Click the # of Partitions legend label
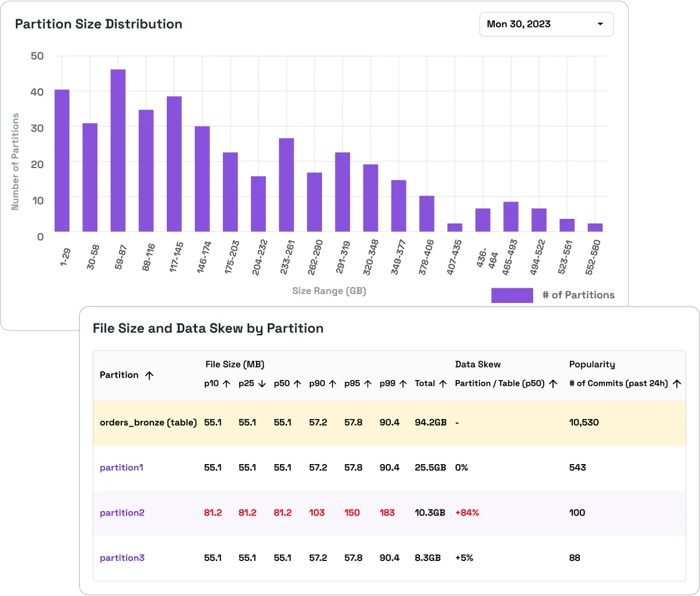Image resolution: width=700 pixels, height=596 pixels. (x=579, y=295)
